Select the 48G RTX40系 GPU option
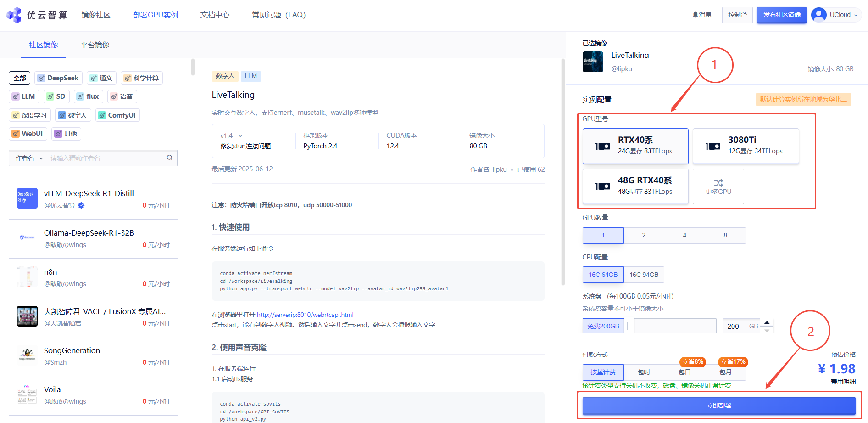This screenshot has height=423, width=868. (x=635, y=186)
